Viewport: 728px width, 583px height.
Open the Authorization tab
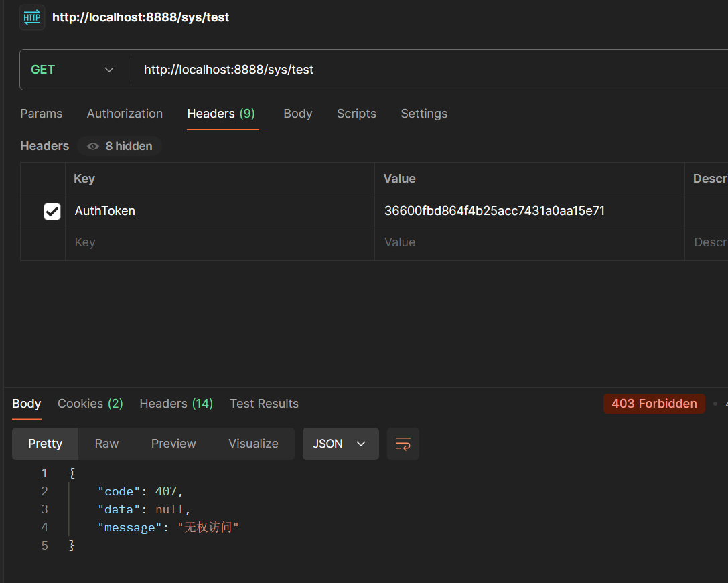click(125, 114)
